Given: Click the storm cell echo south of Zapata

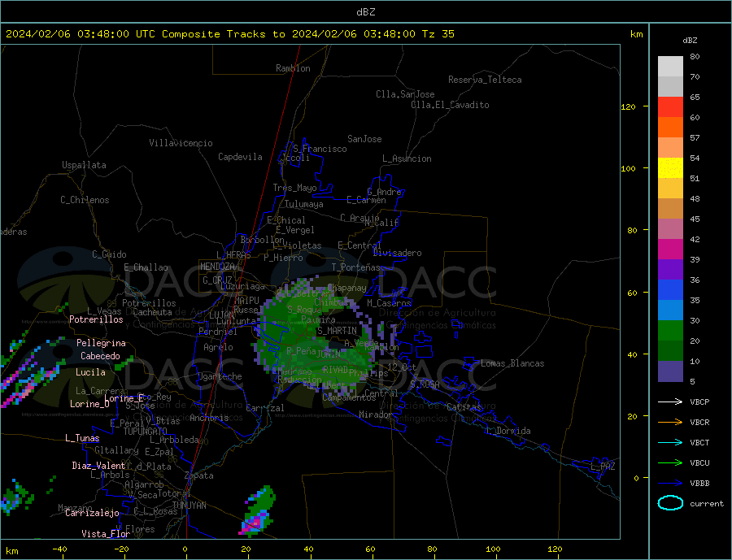Looking at the screenshot, I should [258, 511].
